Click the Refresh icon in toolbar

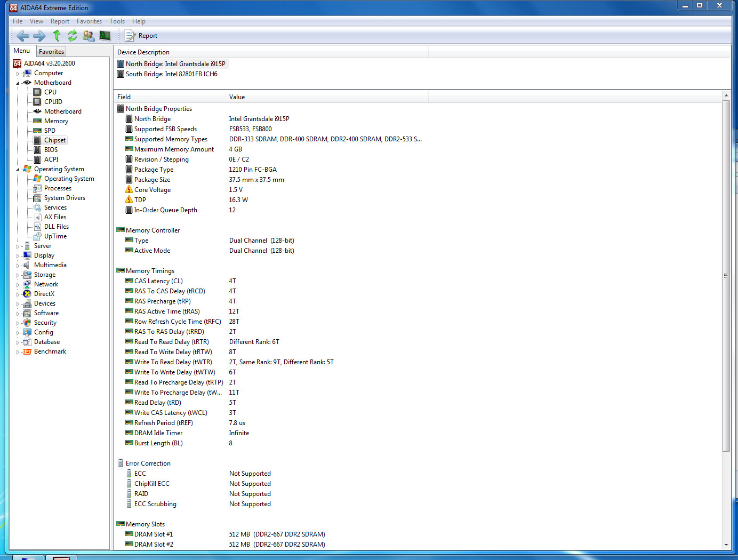[x=73, y=36]
